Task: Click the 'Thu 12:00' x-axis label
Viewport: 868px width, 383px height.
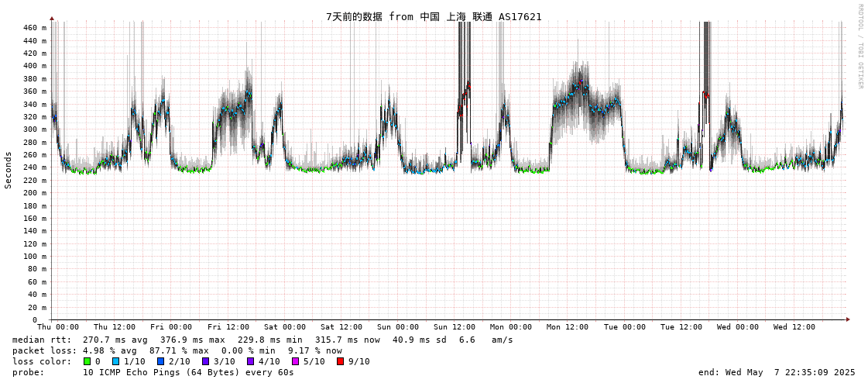Action: (115, 327)
